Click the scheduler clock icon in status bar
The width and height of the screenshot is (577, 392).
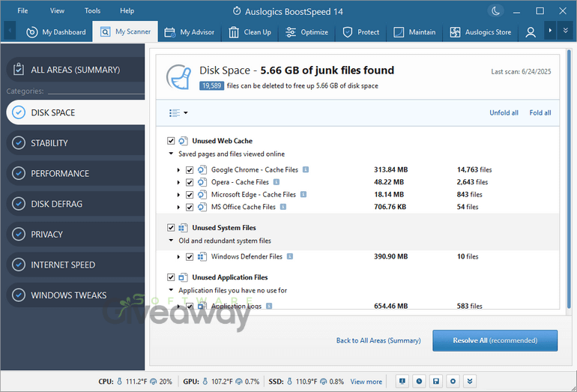419,382
